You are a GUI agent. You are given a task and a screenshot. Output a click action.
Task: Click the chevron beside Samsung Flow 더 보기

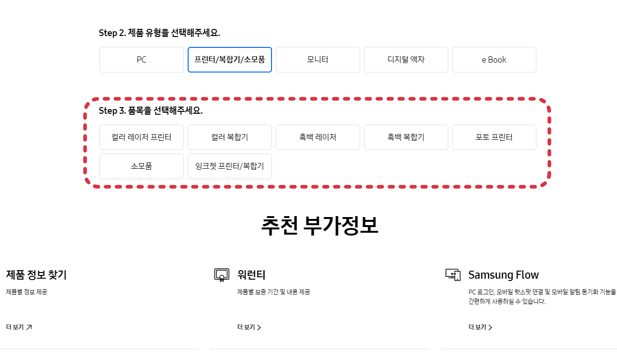(x=491, y=327)
